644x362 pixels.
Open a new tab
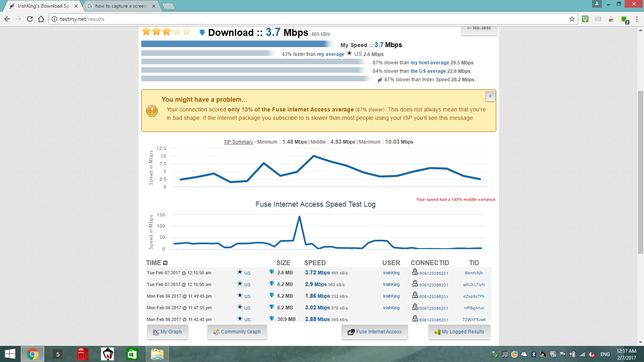tap(168, 6)
